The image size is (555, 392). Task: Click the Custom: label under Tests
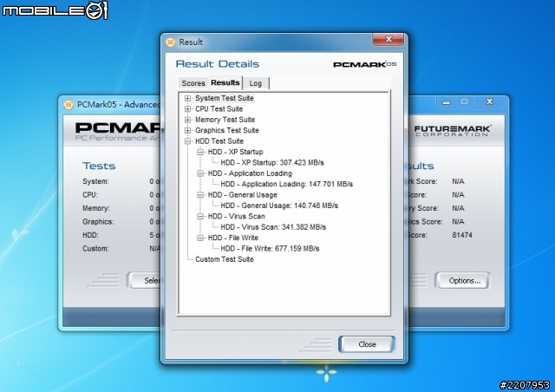95,249
